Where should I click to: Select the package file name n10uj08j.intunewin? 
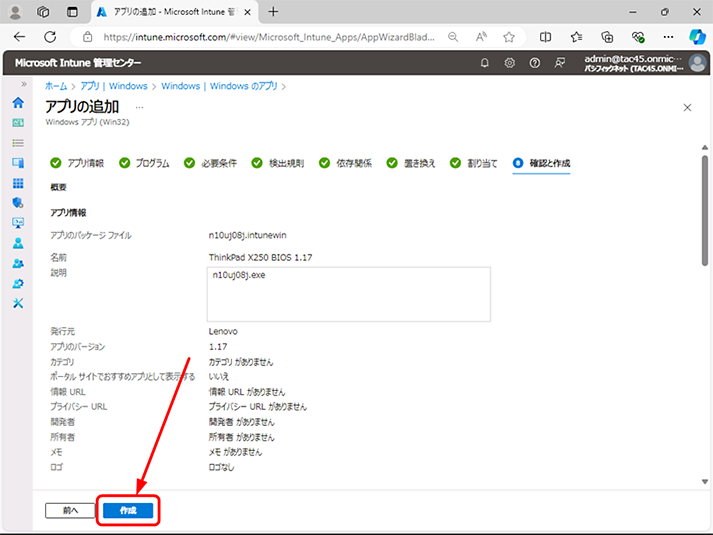(x=247, y=235)
